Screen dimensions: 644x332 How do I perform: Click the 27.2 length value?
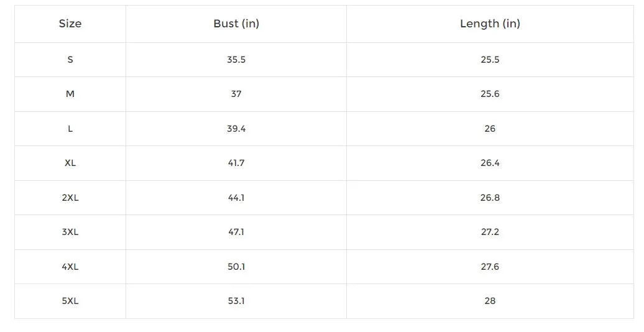point(490,232)
